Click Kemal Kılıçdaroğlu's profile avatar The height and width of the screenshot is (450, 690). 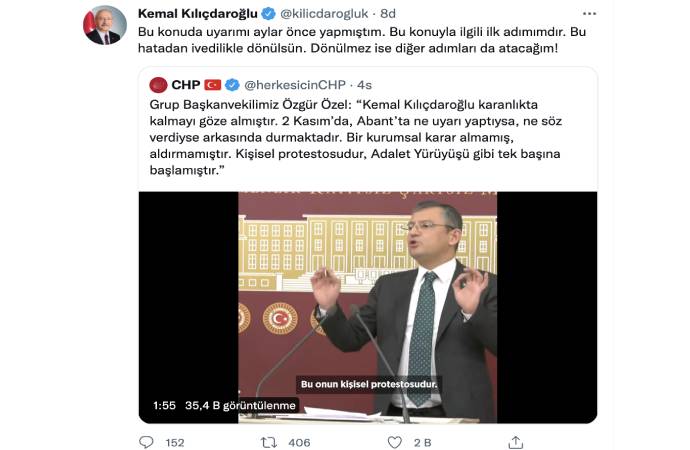105,25
